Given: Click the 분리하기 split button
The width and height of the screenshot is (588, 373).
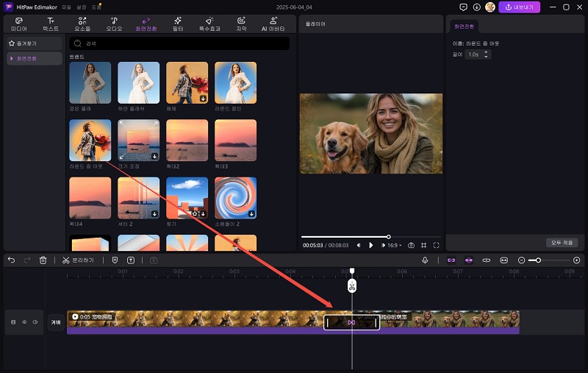Looking at the screenshot, I should click(x=78, y=260).
